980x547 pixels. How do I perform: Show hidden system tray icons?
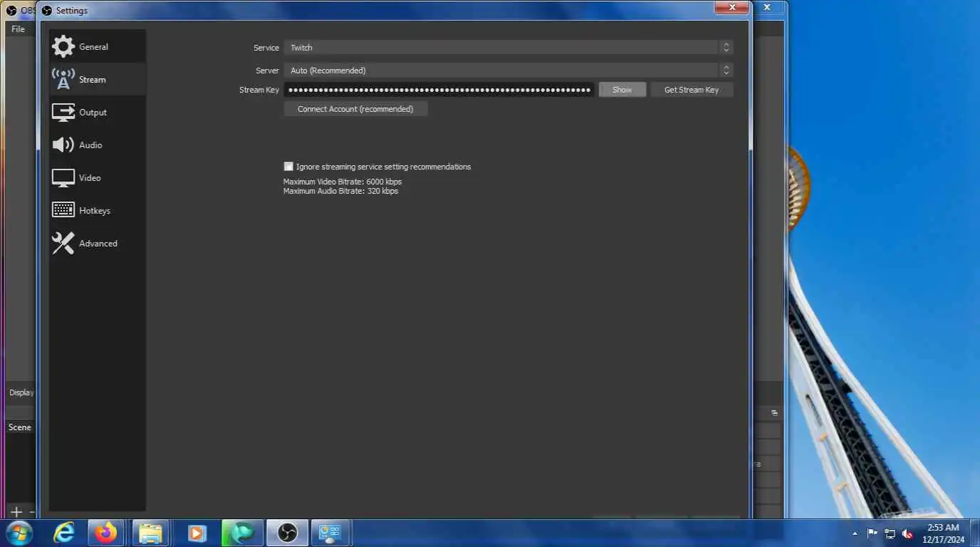855,533
